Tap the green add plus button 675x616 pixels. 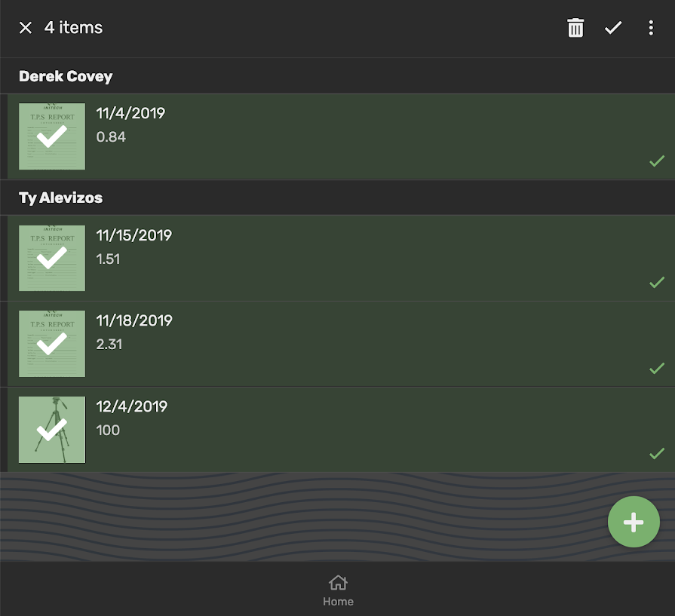[634, 522]
